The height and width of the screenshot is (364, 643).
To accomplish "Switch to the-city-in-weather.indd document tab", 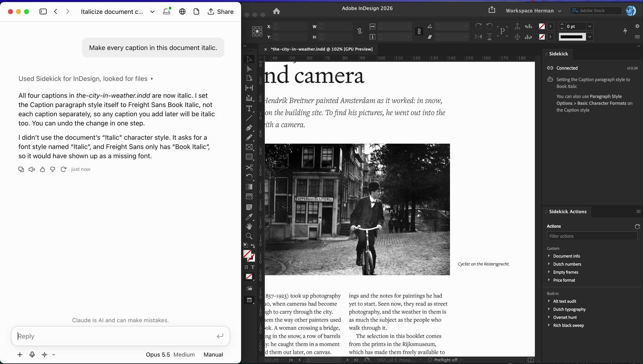I will coord(321,49).
